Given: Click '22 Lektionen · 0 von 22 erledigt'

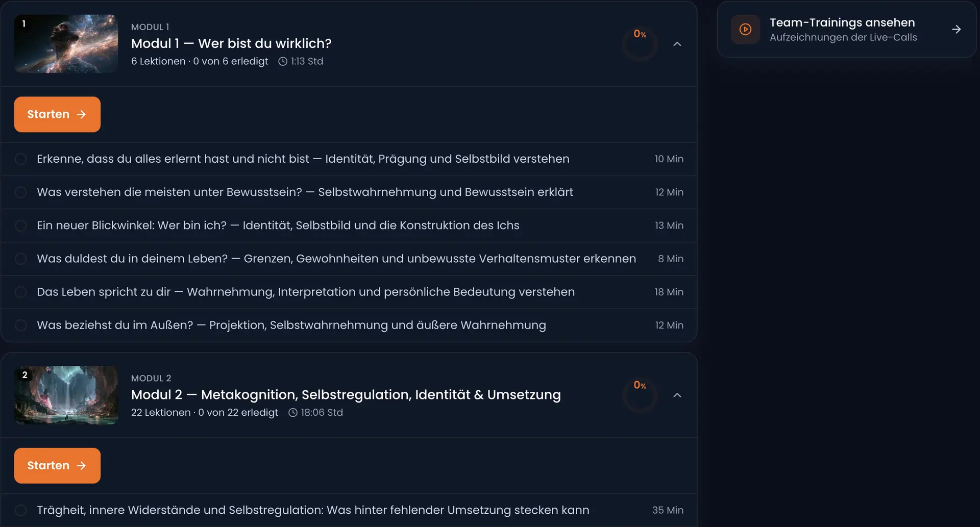Looking at the screenshot, I should pos(205,413).
